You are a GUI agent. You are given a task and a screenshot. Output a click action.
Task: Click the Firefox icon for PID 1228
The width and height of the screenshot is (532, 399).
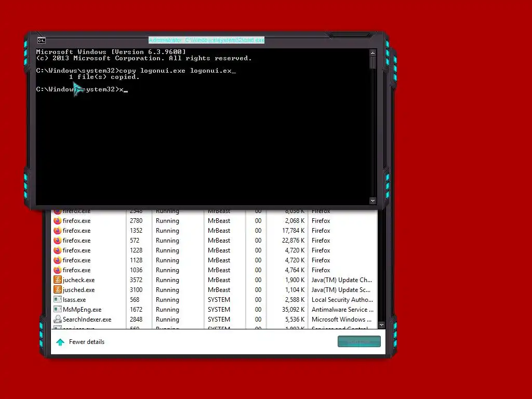pyautogui.click(x=57, y=250)
